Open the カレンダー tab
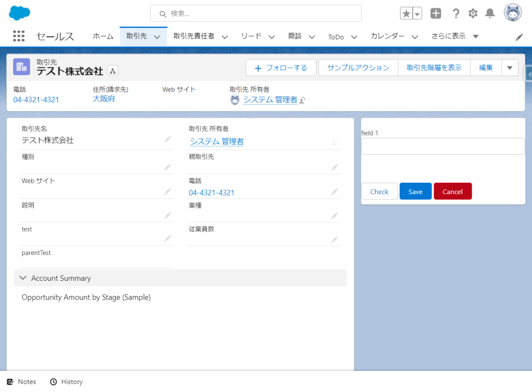The height and width of the screenshot is (392, 532). [x=388, y=36]
